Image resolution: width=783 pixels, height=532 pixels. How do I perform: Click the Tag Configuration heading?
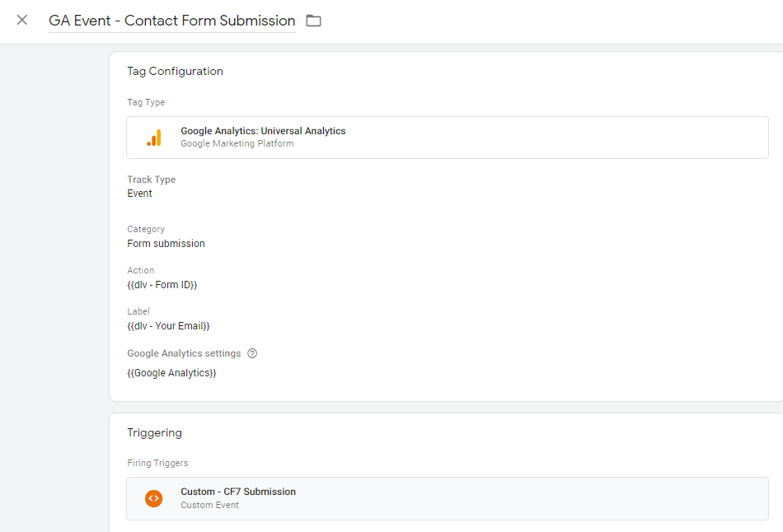pyautogui.click(x=175, y=71)
